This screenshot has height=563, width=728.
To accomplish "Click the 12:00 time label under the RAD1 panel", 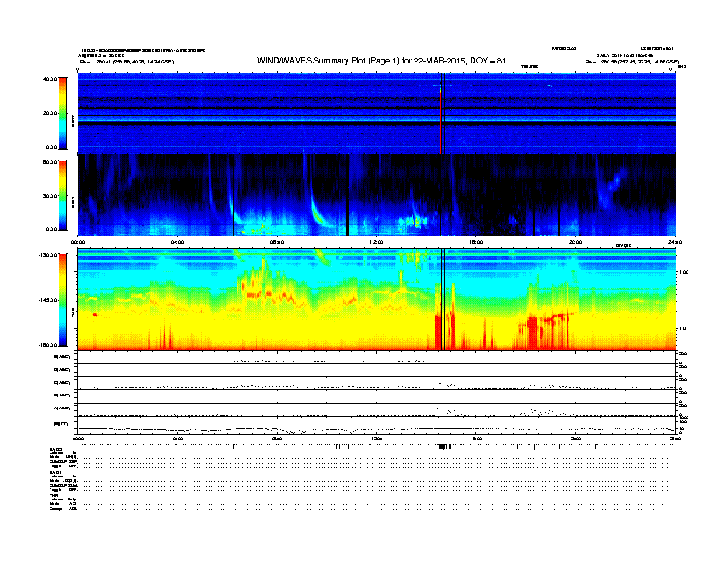I will [376, 242].
